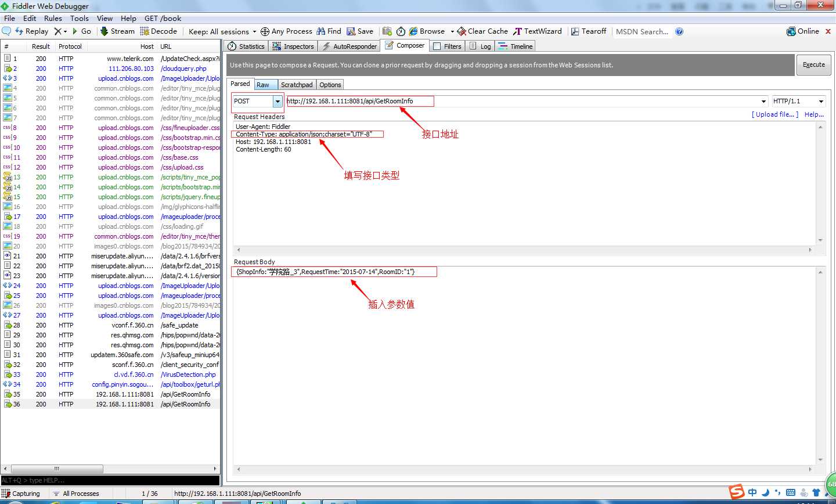Click Browse to launch the browser
The width and height of the screenshot is (836, 504).
click(x=427, y=31)
